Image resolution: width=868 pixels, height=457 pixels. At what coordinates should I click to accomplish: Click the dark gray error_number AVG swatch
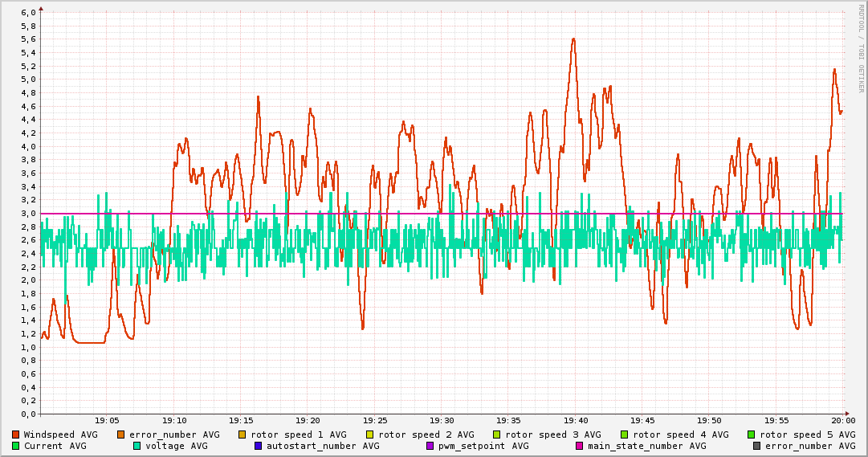pyautogui.click(x=756, y=446)
